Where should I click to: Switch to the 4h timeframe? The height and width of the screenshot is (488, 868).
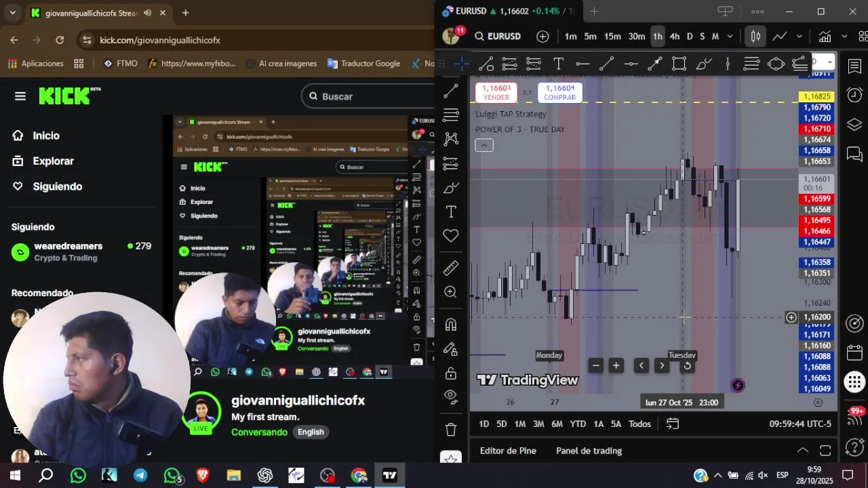674,37
